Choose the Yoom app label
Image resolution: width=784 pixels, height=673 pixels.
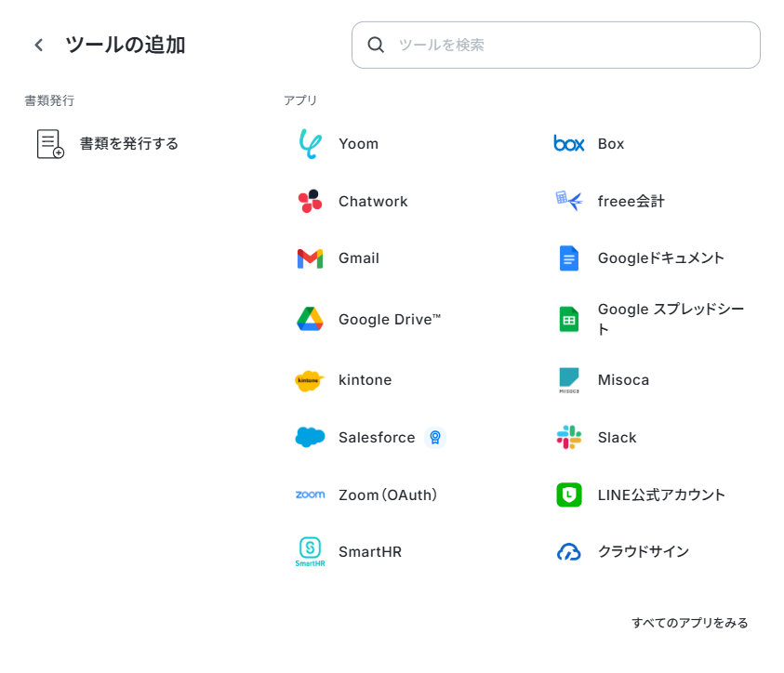tap(358, 144)
